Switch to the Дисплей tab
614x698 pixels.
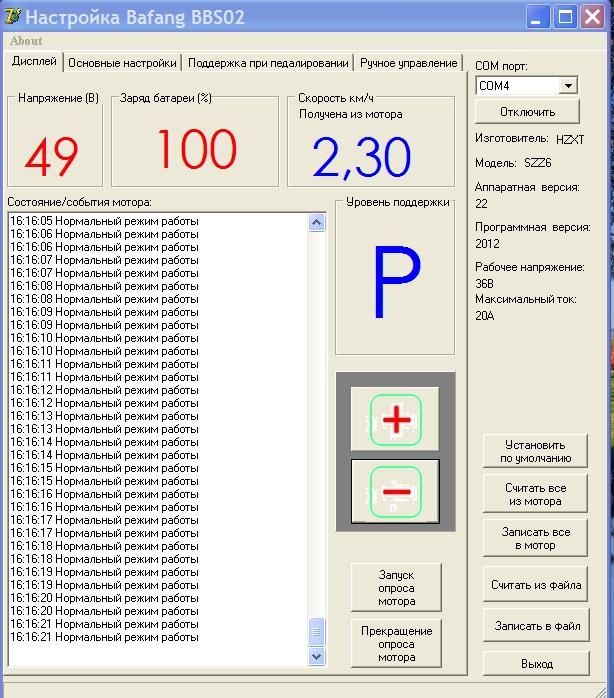point(34,61)
